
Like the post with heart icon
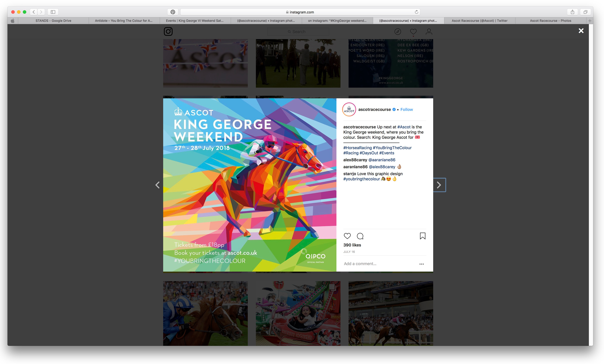click(347, 236)
